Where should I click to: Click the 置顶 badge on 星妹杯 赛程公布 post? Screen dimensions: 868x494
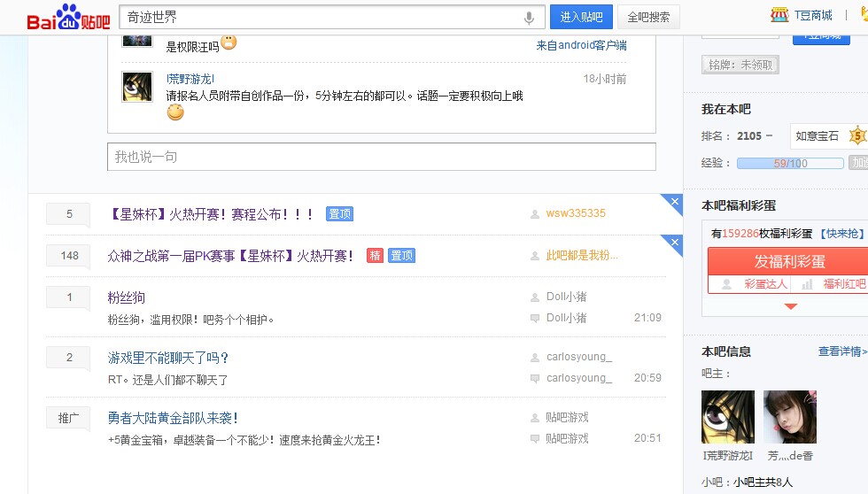(339, 214)
